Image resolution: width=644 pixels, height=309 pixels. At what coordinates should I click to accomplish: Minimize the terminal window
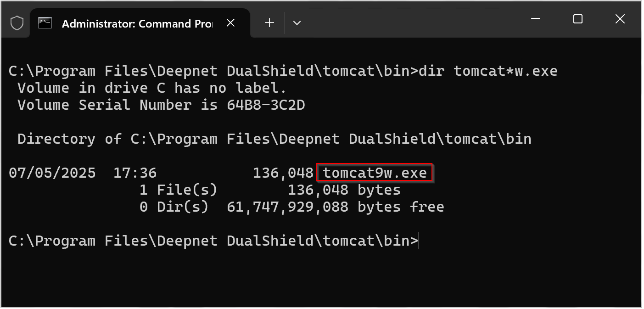[536, 19]
